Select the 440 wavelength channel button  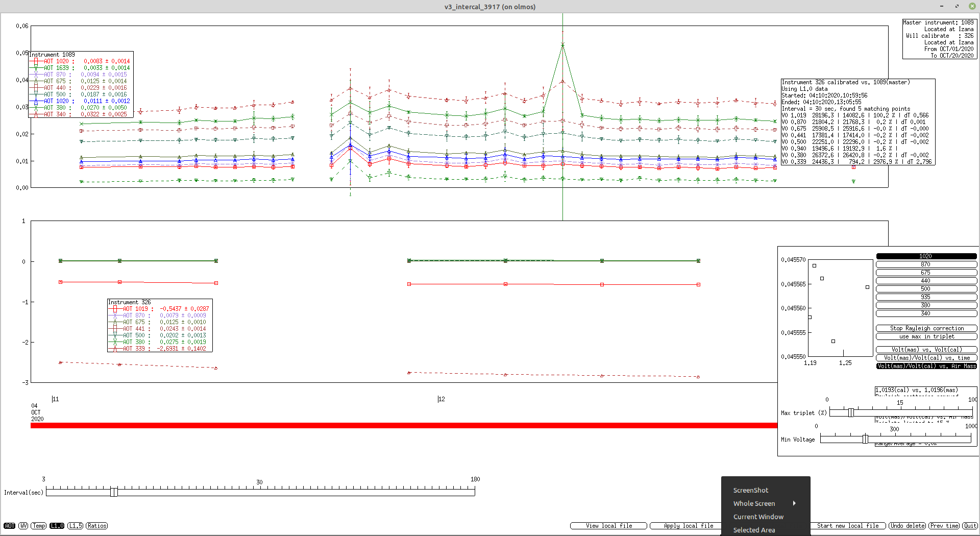pyautogui.click(x=926, y=281)
